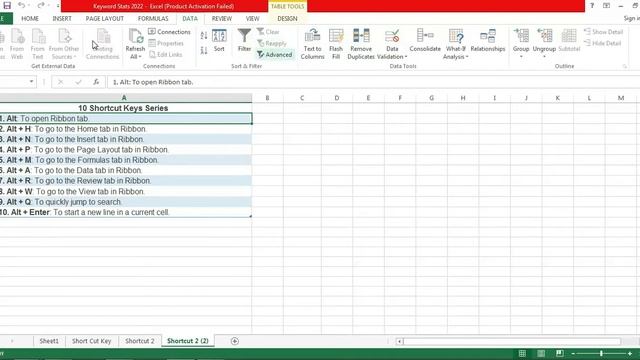Click horizontal scrollbar left arrow

tap(399, 341)
